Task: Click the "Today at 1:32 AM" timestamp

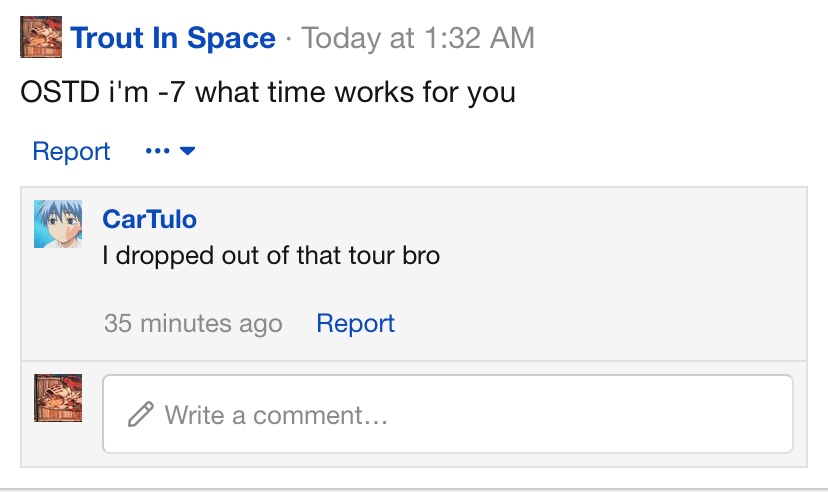Action: click(418, 39)
